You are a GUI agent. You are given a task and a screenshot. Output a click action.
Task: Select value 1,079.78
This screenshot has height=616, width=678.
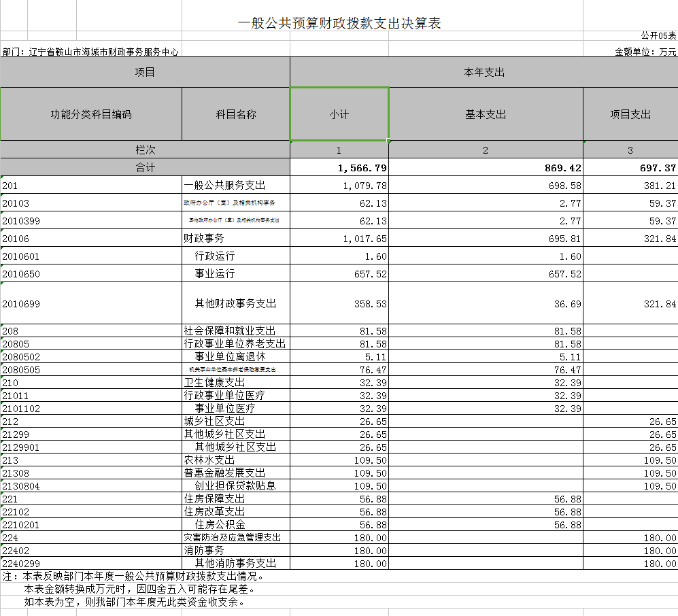tap(339, 185)
